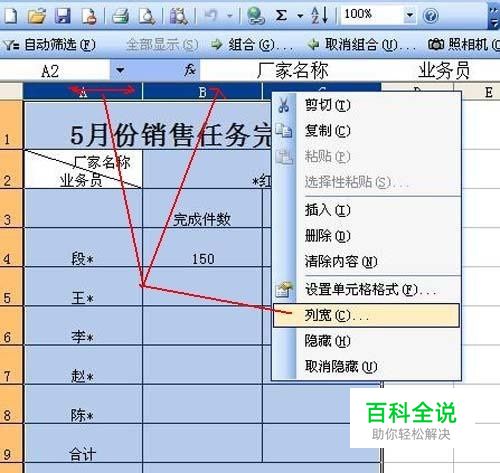Sort ascending with the A-Z icon
This screenshot has height=473, width=500.
coord(319,15)
